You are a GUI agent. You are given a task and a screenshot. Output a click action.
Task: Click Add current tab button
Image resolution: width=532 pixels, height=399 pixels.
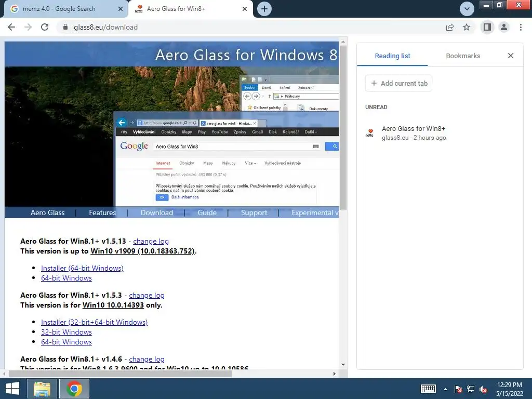click(x=398, y=83)
